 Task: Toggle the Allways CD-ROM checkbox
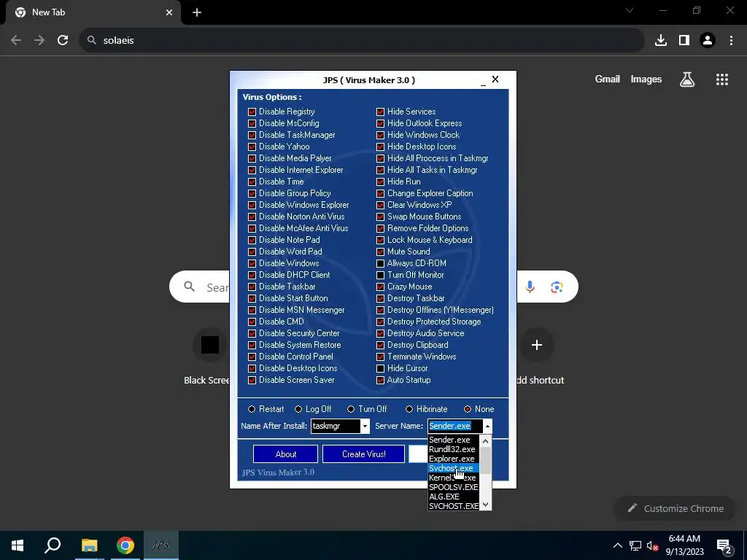coord(380,263)
